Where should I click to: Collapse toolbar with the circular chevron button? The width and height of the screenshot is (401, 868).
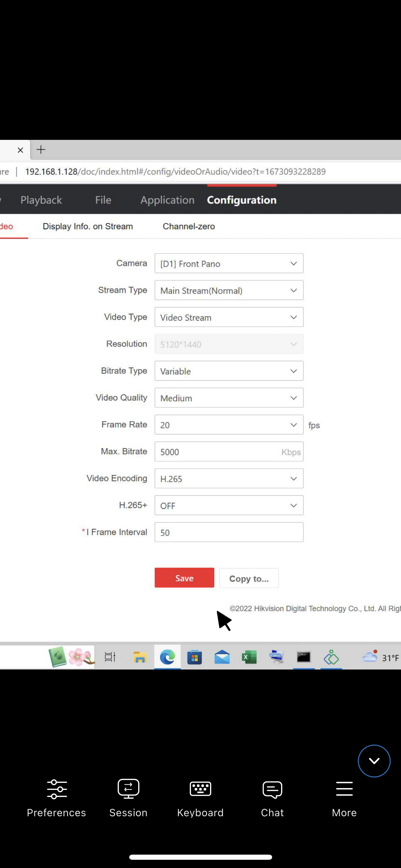tap(374, 761)
